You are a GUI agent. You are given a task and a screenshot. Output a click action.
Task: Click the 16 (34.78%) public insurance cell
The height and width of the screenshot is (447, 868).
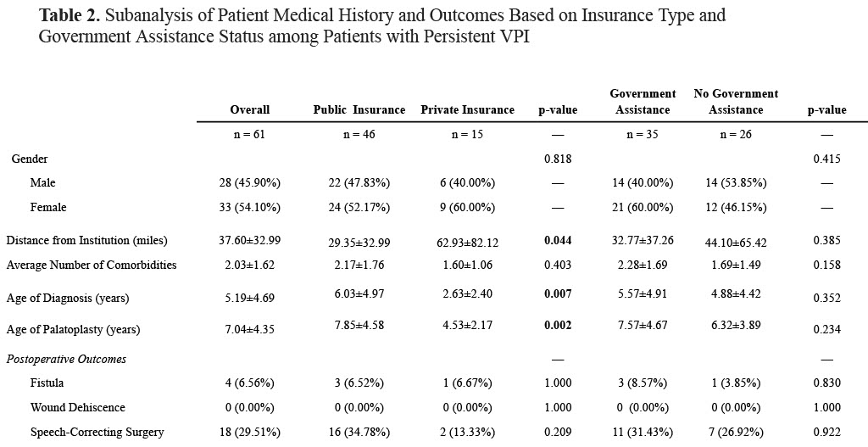coord(359,432)
